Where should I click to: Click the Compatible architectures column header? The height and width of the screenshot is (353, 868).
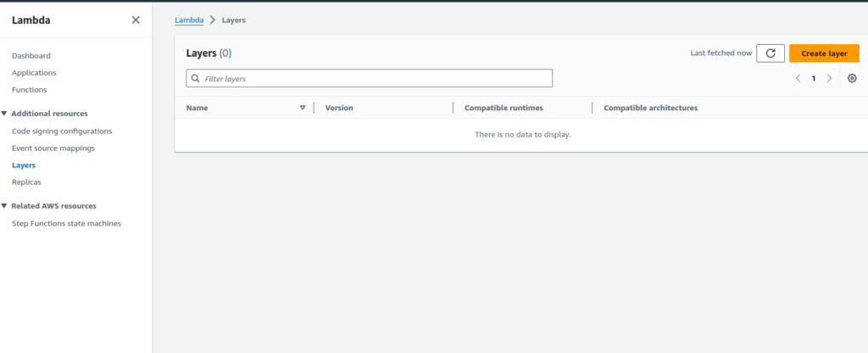tap(650, 108)
